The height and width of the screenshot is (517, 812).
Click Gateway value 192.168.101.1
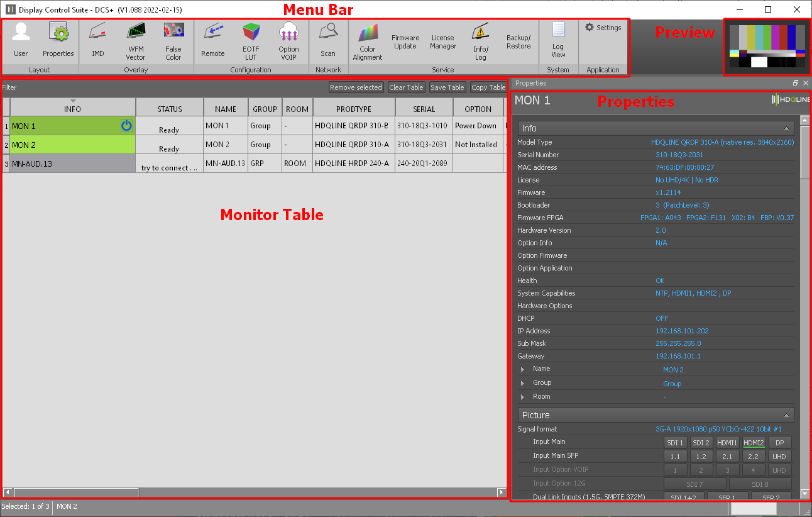coord(678,356)
